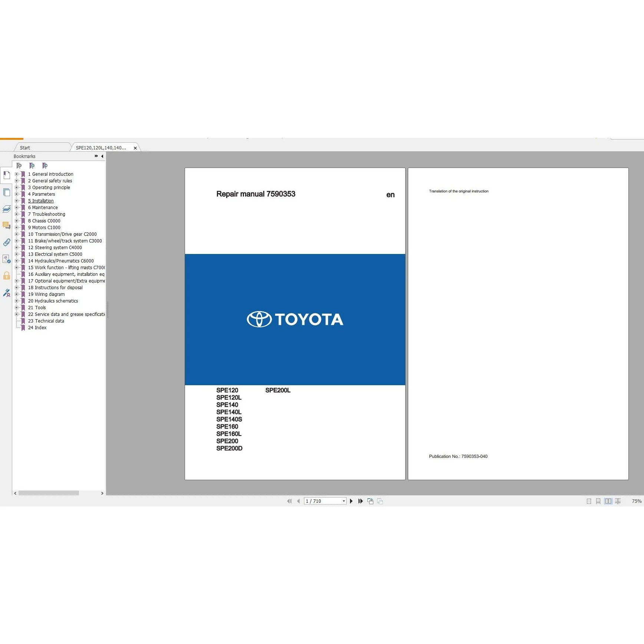This screenshot has height=644, width=644.
Task: Click the Bookmarks panel title
Action: pyautogui.click(x=24, y=156)
